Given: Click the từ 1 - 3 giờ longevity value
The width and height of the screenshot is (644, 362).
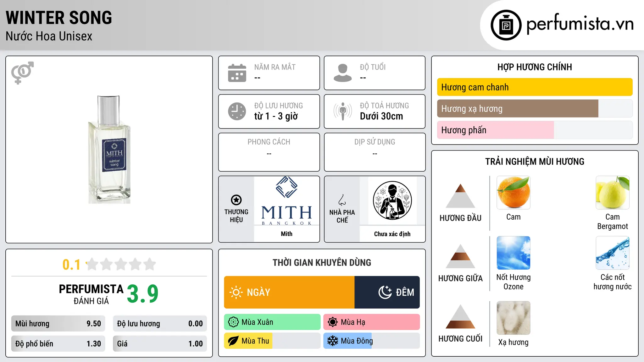Looking at the screenshot, I should click(276, 116).
